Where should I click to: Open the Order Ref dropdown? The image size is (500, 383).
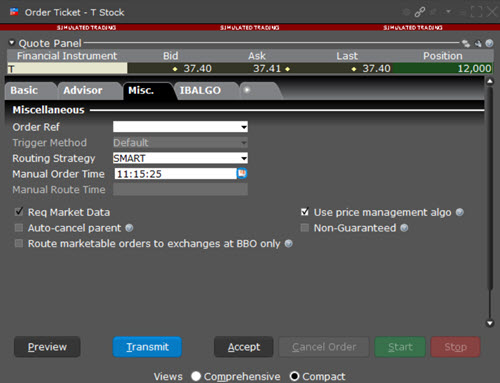pyautogui.click(x=244, y=127)
